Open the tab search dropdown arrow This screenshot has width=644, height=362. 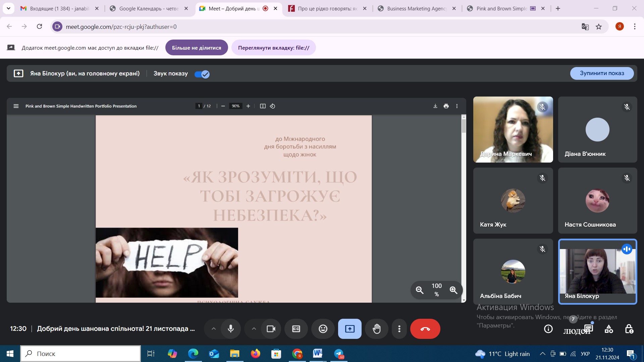click(x=8, y=8)
